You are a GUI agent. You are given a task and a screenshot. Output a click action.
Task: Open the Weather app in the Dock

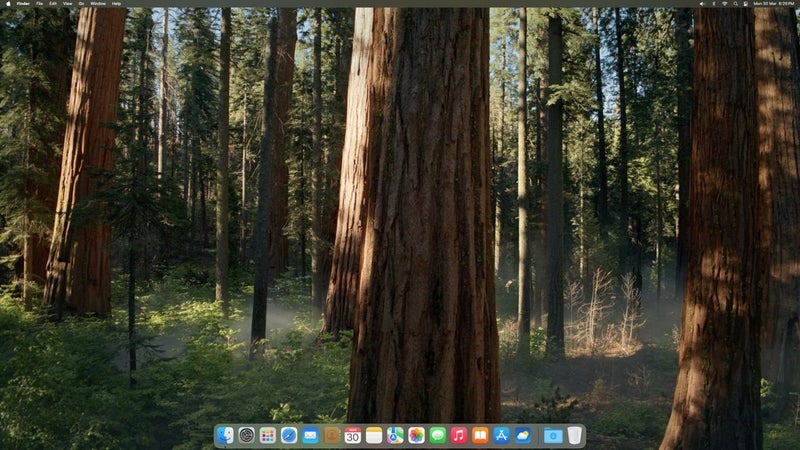pyautogui.click(x=523, y=435)
